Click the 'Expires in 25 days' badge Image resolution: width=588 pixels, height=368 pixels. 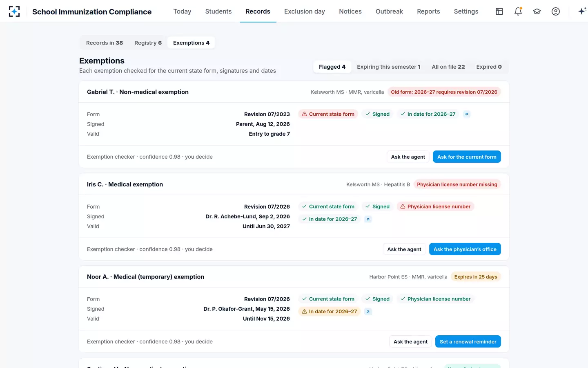pyautogui.click(x=476, y=277)
